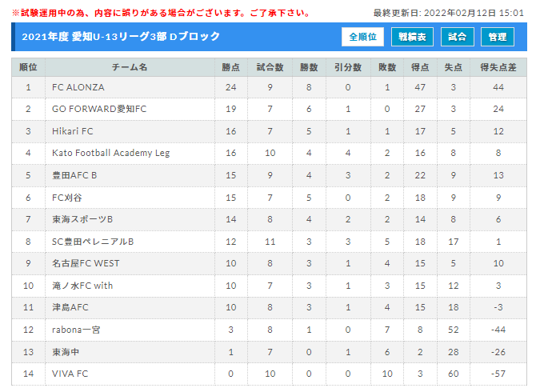
Task: Open the 全順位 tab
Action: point(362,37)
